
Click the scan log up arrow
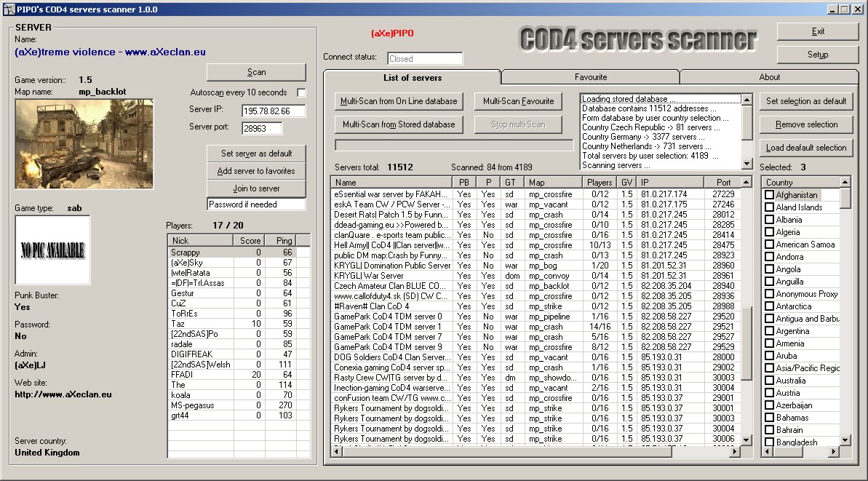point(746,100)
